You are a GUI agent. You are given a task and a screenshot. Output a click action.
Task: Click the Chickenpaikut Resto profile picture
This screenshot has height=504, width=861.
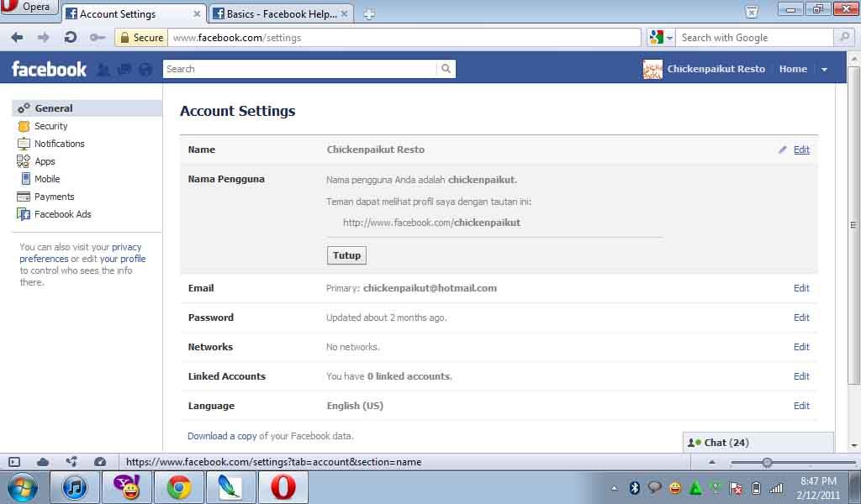coord(652,69)
